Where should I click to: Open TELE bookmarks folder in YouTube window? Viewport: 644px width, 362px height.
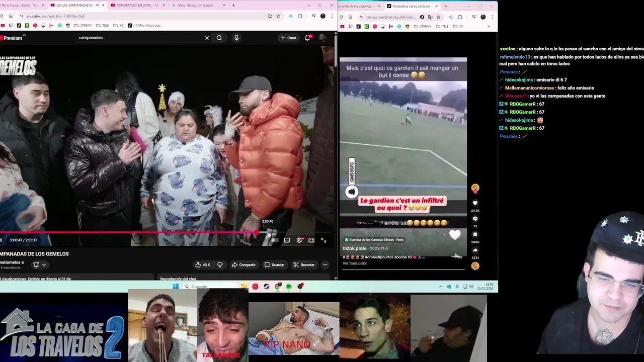click(x=103, y=25)
